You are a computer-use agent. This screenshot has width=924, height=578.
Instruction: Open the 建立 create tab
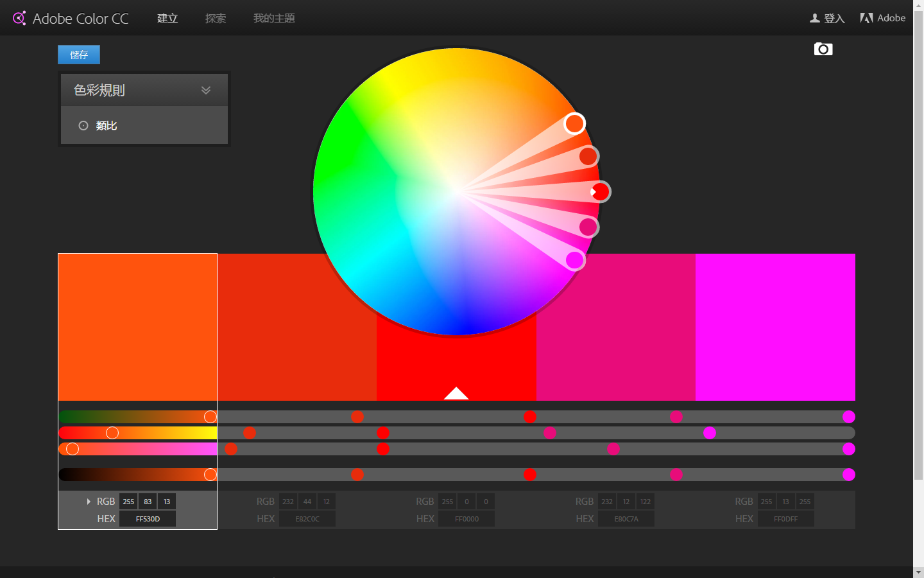click(167, 18)
